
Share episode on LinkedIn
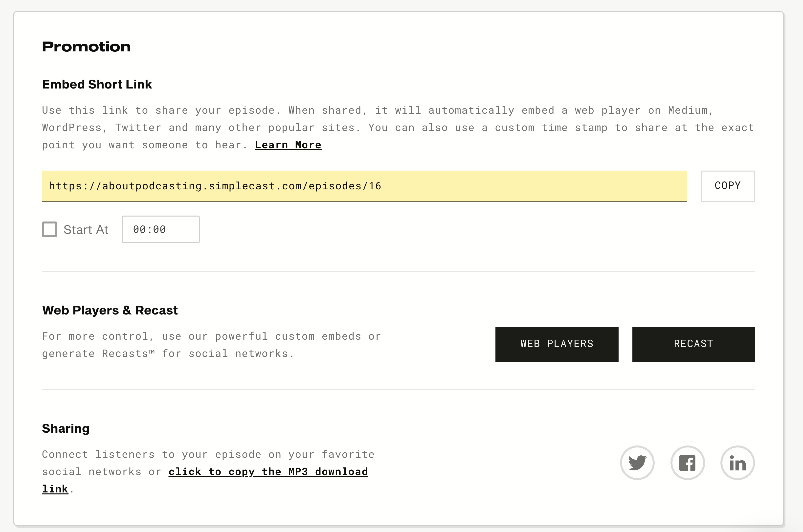(x=737, y=463)
